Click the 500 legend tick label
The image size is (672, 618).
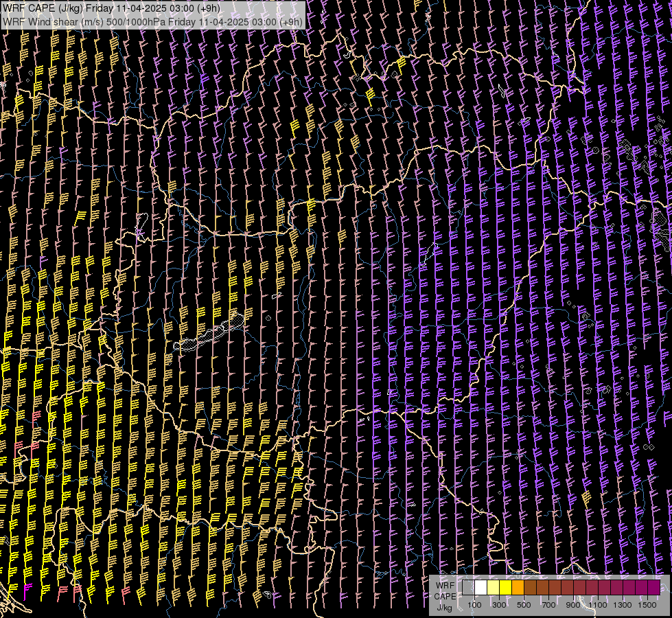point(524,605)
